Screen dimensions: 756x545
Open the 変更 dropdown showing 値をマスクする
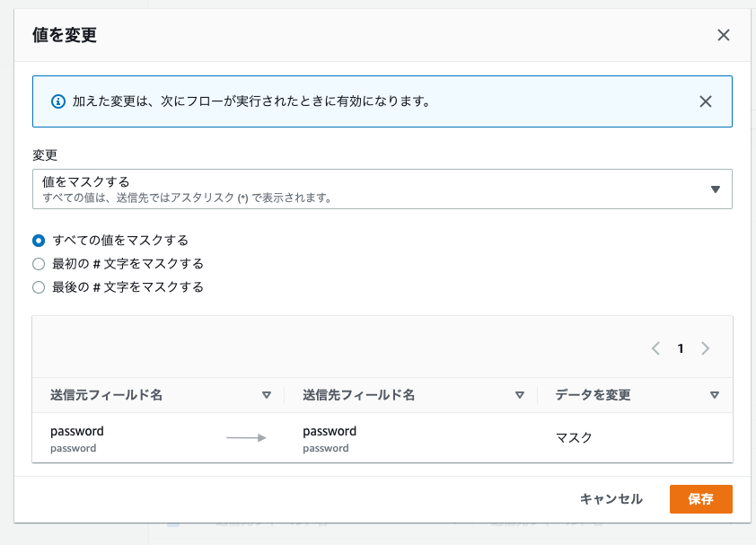click(377, 187)
